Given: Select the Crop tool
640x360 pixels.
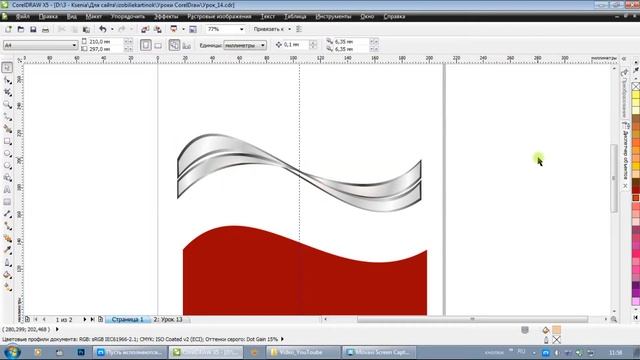Looking at the screenshot, I should coord(7,92).
